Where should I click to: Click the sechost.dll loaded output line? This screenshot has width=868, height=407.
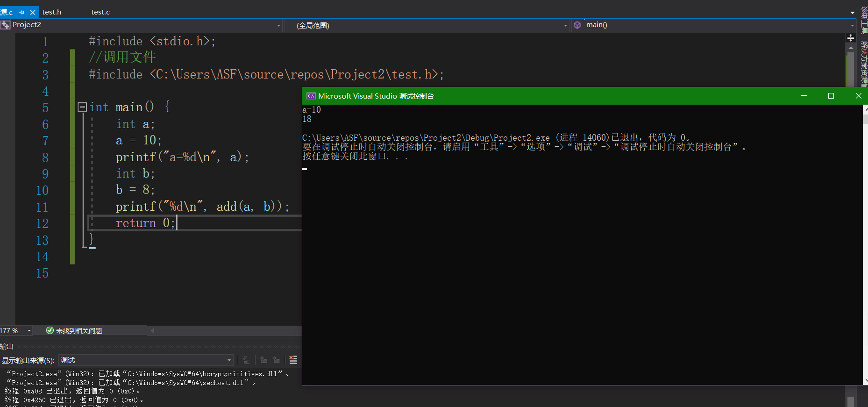131,383
